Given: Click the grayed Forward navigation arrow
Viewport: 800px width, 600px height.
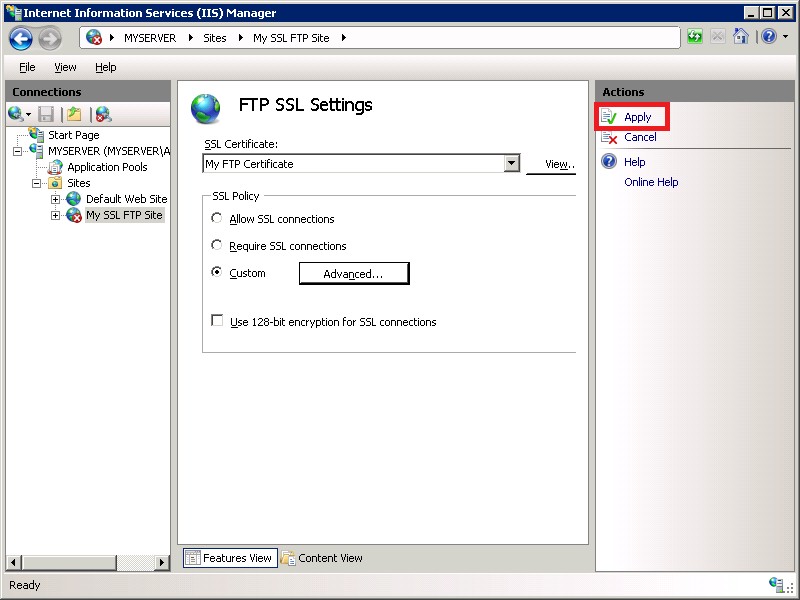Looking at the screenshot, I should coord(50,38).
